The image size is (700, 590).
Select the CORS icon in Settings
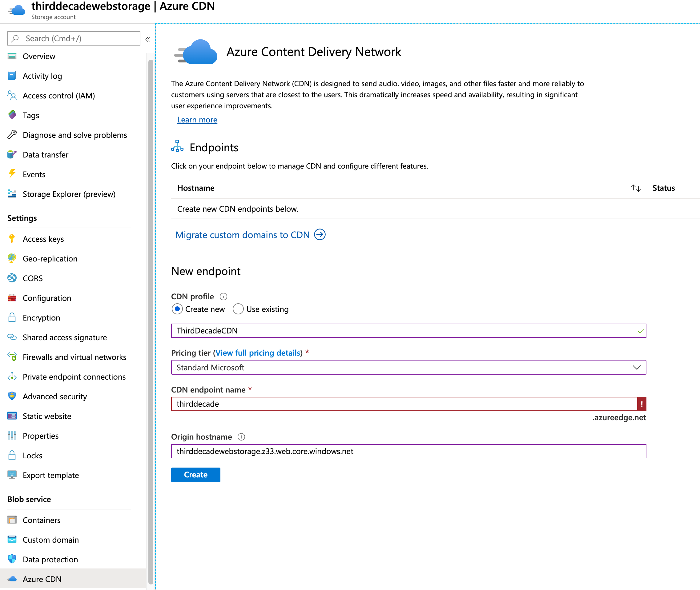click(12, 278)
